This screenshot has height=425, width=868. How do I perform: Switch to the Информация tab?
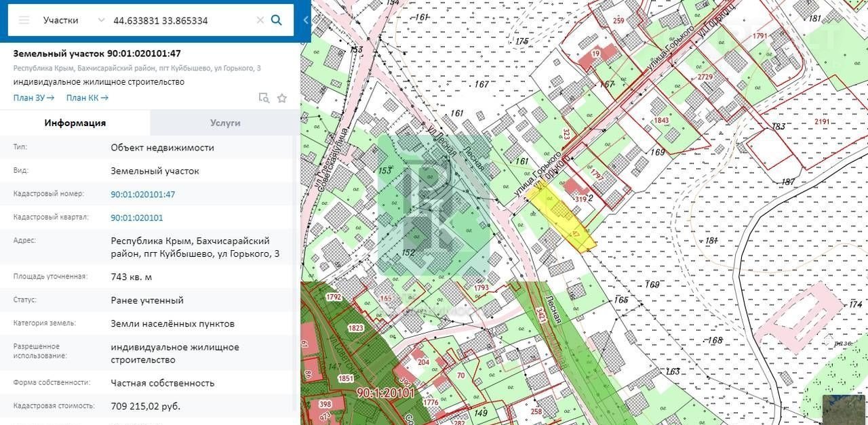[x=75, y=123]
